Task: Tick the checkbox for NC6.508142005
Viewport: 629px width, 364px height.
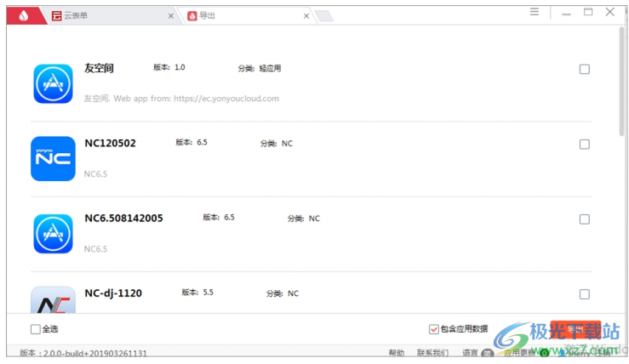Action: [x=585, y=219]
